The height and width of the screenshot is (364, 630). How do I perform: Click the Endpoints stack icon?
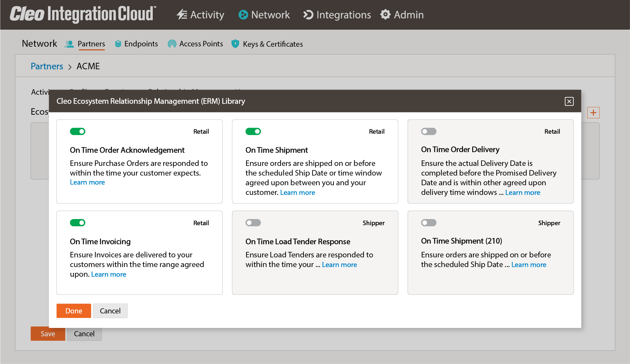(x=118, y=44)
